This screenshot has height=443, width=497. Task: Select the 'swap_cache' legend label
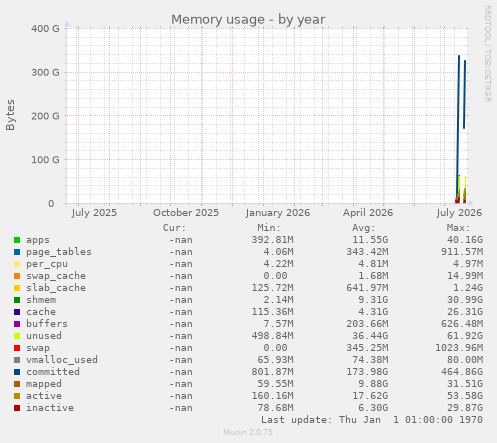click(56, 276)
